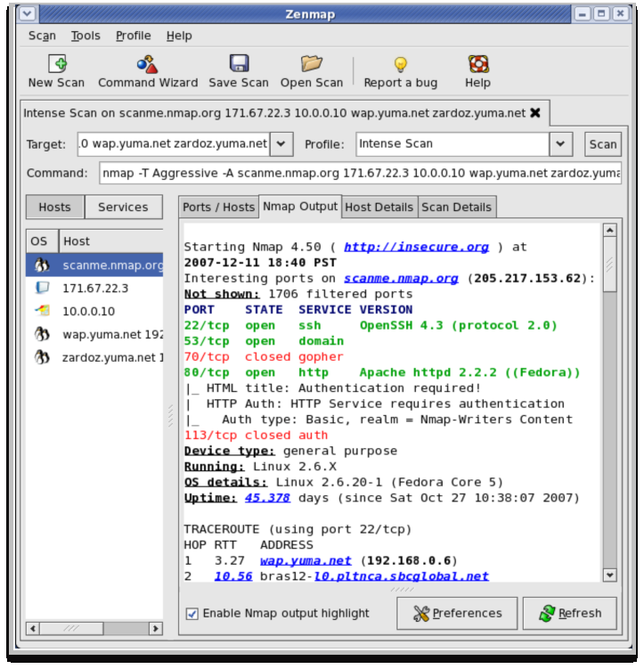Image resolution: width=644 pixels, height=669 pixels.
Task: Select the Hosts list button
Action: (x=55, y=208)
